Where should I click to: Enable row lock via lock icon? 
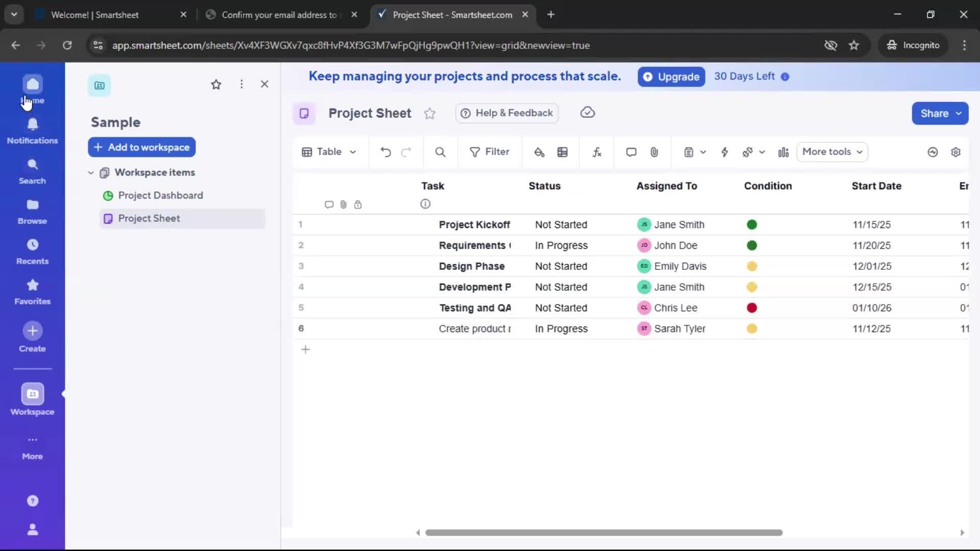coord(359,204)
